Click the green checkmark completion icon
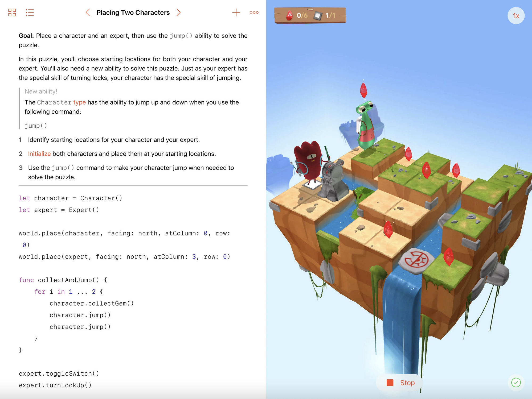 pos(516,383)
